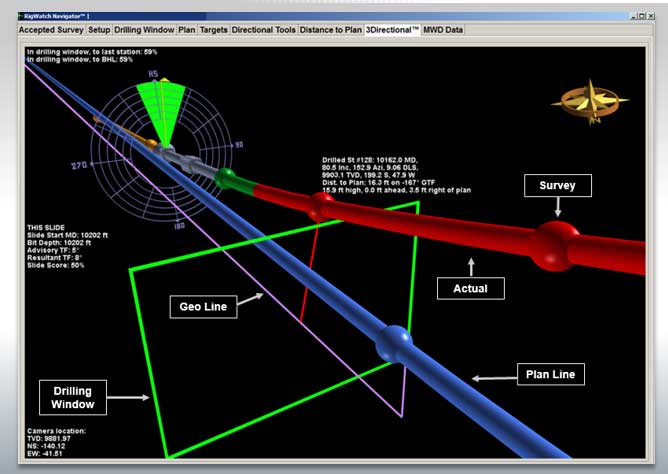Open the Accepted Survey tab
The height and width of the screenshot is (474, 668).
coord(51,30)
